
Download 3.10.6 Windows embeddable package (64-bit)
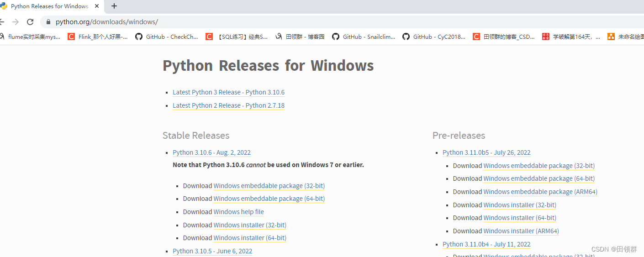269,199
